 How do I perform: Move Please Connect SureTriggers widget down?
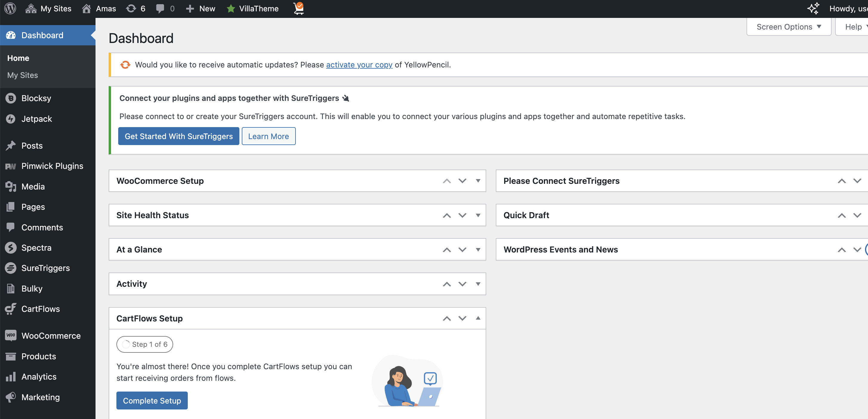pos(857,181)
